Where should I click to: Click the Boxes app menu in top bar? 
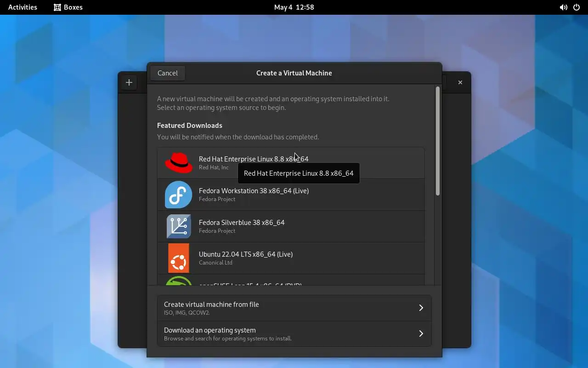[68, 7]
